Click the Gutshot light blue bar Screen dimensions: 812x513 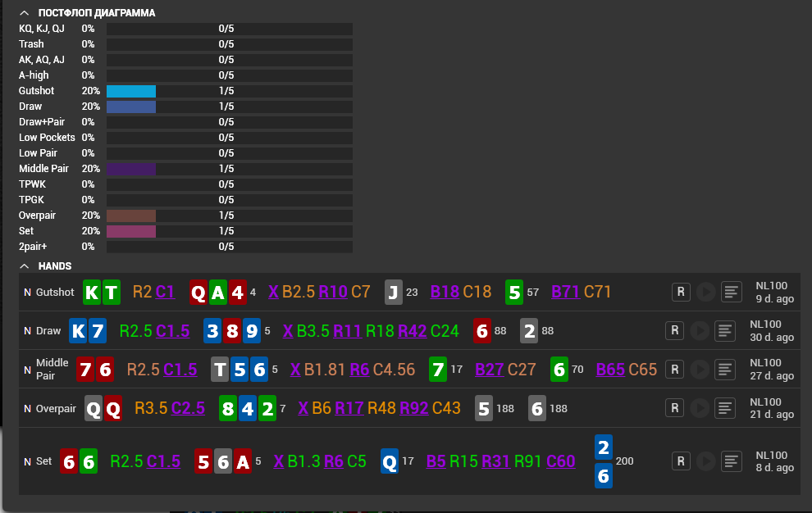pos(131,91)
